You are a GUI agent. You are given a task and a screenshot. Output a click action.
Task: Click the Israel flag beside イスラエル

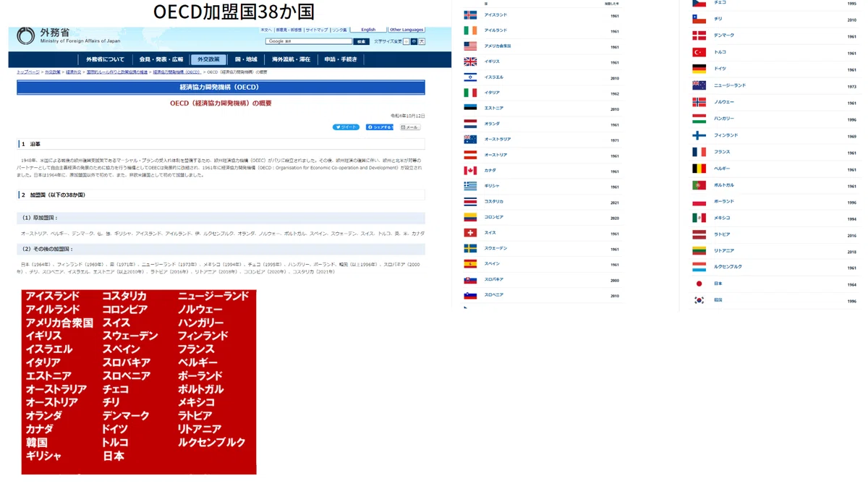[470, 77]
